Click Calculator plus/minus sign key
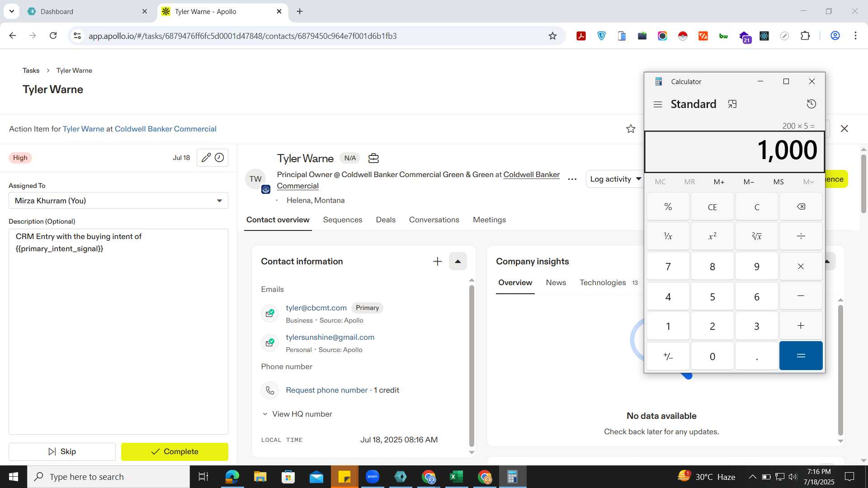 (668, 356)
